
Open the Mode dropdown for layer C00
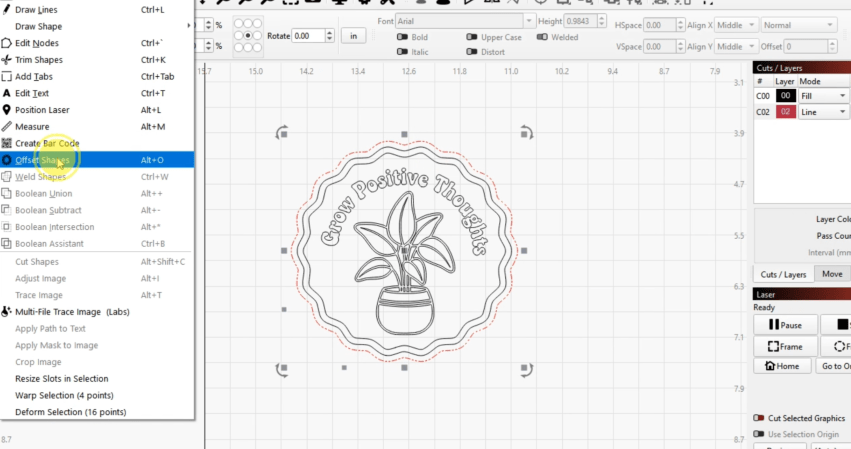(823, 96)
